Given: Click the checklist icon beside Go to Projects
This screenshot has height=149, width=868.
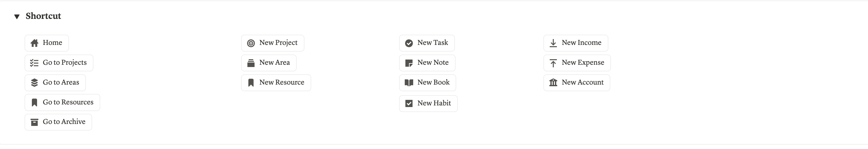Looking at the screenshot, I should click(x=34, y=63).
